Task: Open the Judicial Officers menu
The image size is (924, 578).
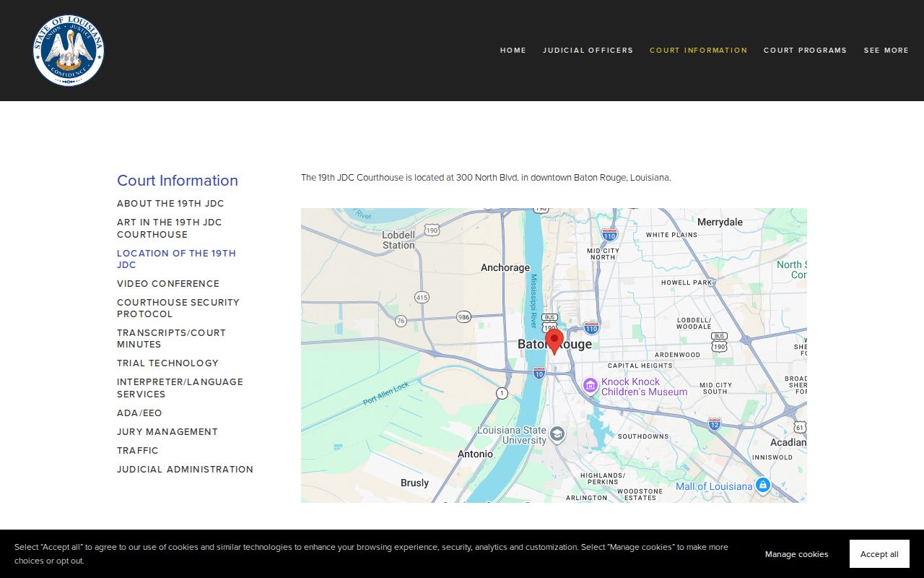Action: pos(588,51)
